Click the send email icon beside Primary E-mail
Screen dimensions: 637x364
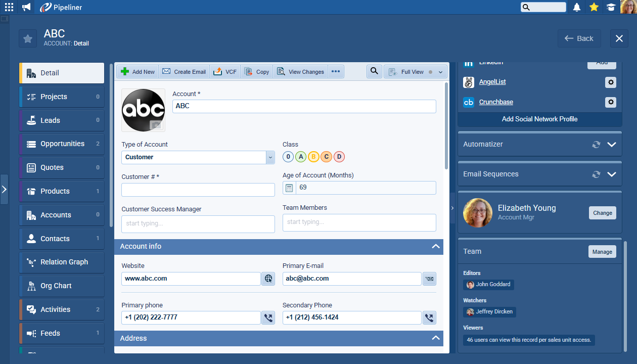(429, 279)
